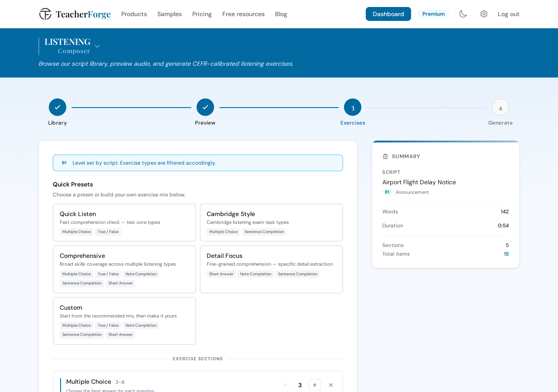Click the Multiple Choice count value 3

300,385
